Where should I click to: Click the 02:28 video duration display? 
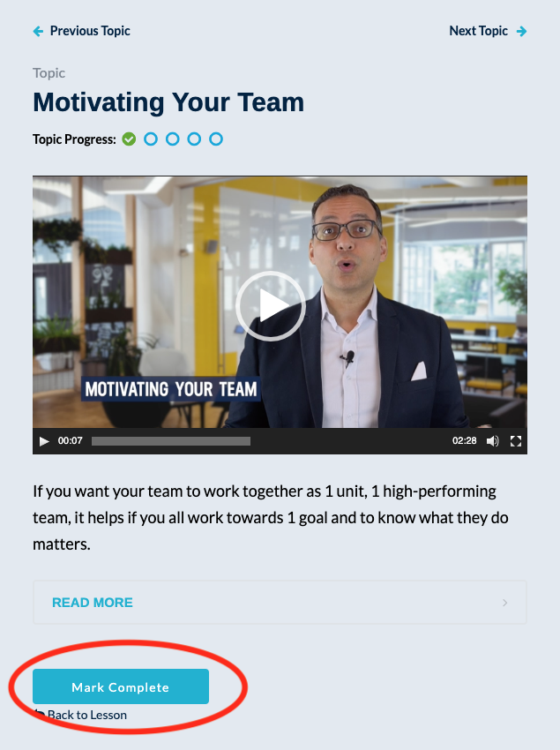465,441
